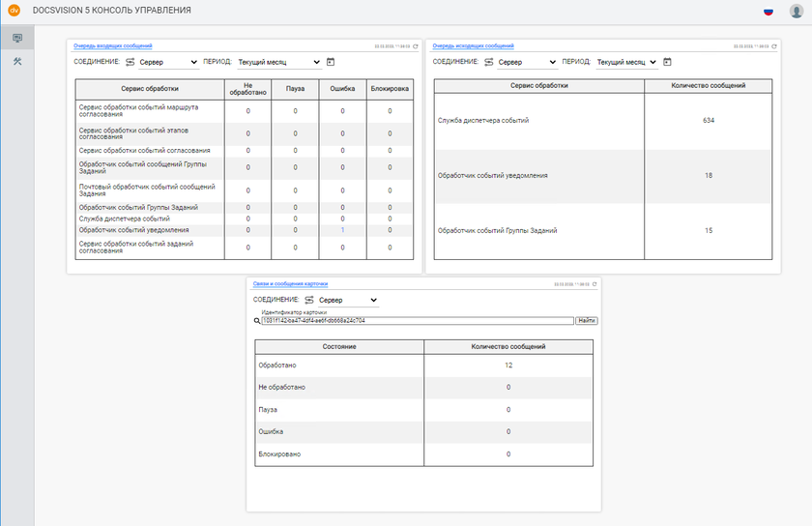Open the 'Очередь исходящих сообщений' link
Viewport: 812px width, 526px height.
tap(473, 45)
